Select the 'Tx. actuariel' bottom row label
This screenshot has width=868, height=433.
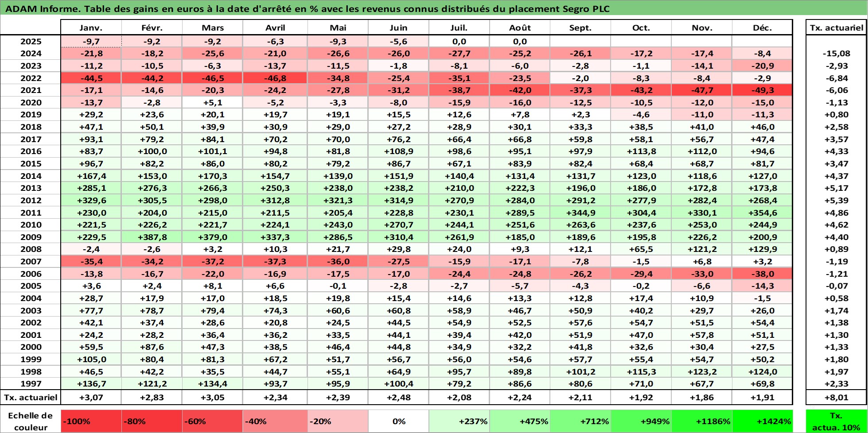[x=31, y=398]
